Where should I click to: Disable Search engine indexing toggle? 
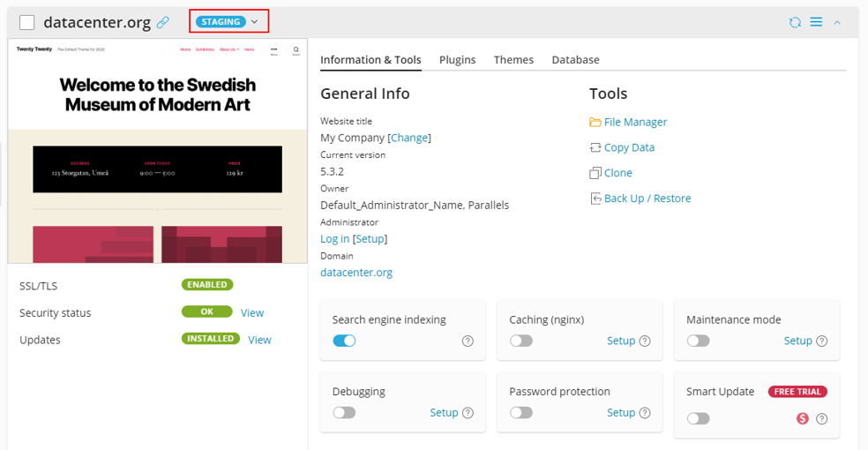pos(344,341)
